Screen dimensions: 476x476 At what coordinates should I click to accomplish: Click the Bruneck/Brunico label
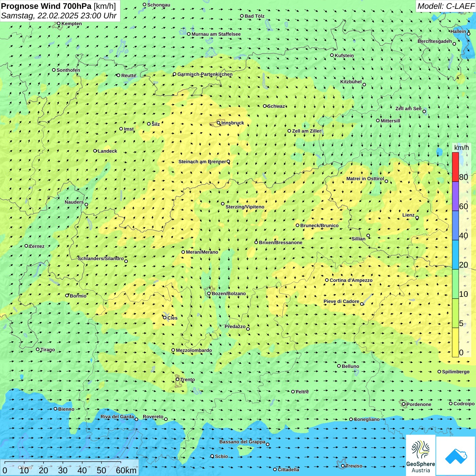[319, 225]
